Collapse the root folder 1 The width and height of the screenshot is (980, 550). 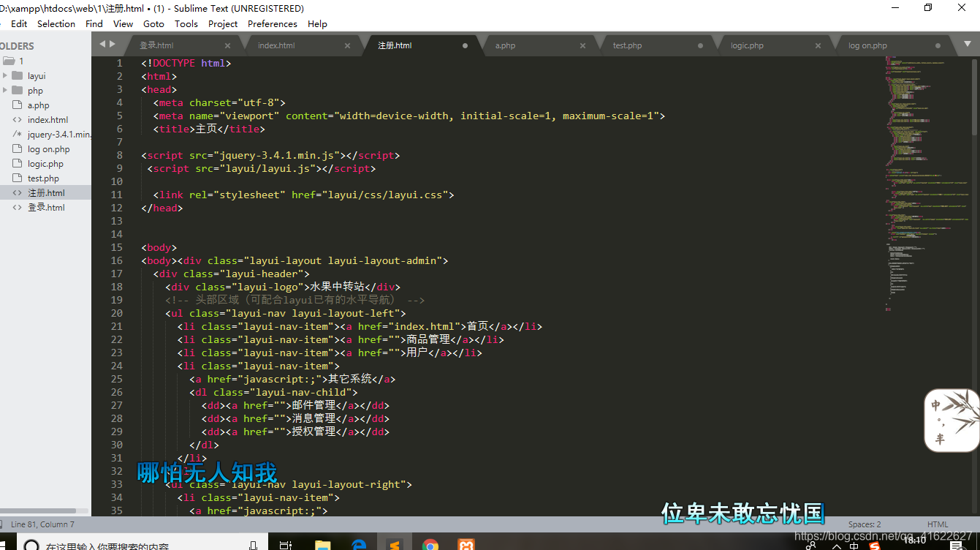click(x=8, y=61)
